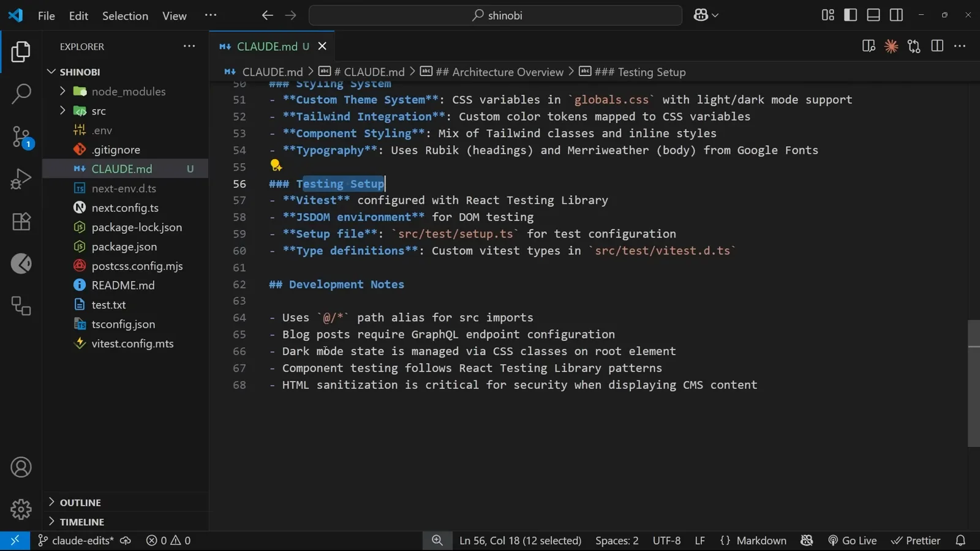Click the Open Changes compare icon
Viewport: 980px width, 551px height.
[x=914, y=46]
